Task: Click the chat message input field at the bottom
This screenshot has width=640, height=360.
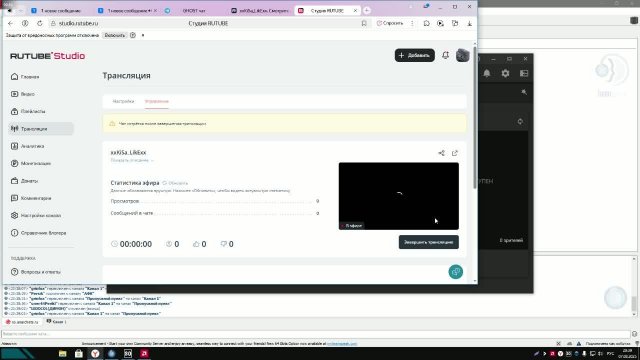Action: click(x=316, y=334)
